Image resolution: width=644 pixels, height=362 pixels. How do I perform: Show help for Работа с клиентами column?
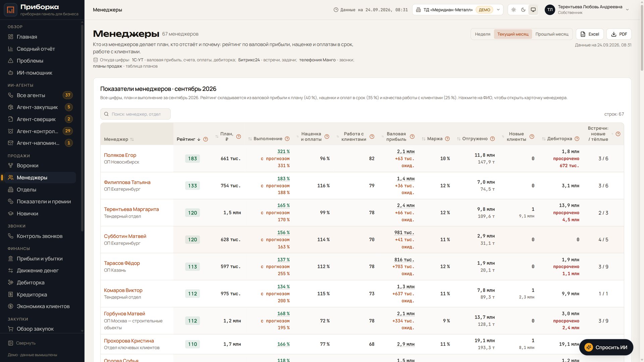click(x=372, y=136)
